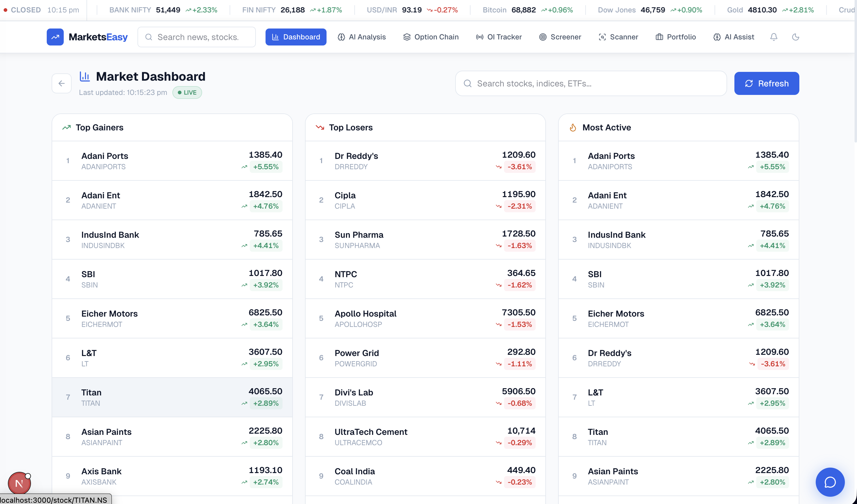
Task: Open Eicher Motors in Top Gainers
Action: click(172, 318)
